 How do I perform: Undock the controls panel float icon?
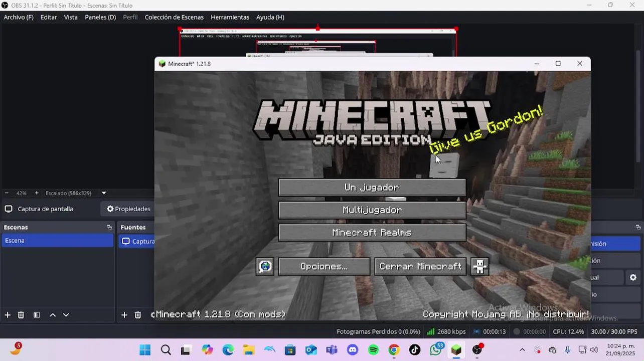click(x=638, y=227)
